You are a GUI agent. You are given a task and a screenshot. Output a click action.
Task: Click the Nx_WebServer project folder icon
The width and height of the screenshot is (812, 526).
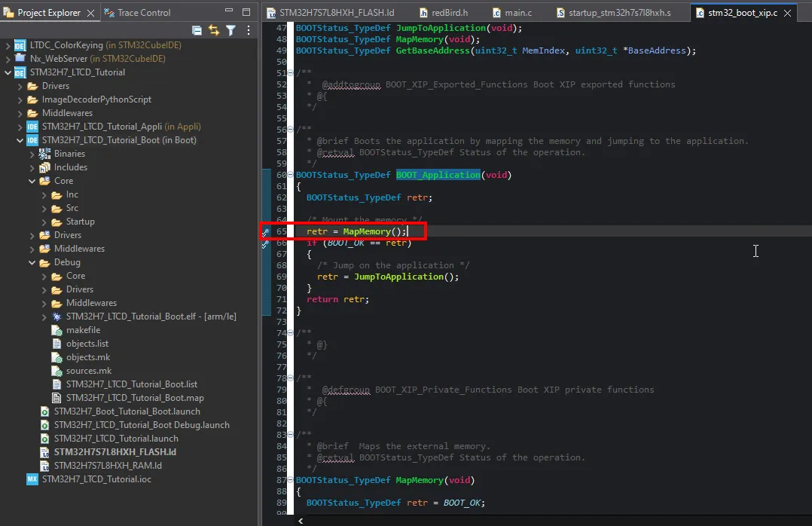point(20,58)
